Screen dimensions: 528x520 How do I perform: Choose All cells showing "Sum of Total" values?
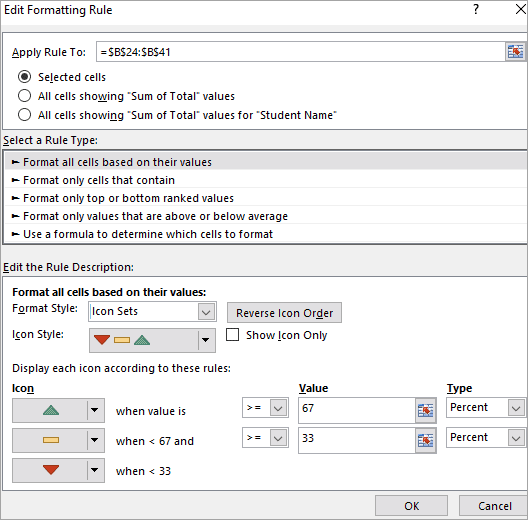click(x=25, y=96)
